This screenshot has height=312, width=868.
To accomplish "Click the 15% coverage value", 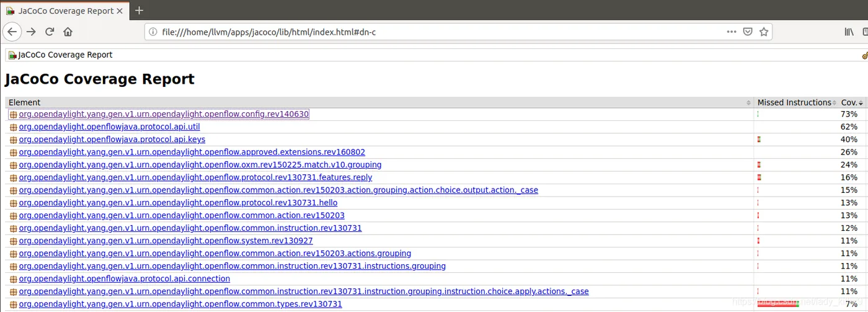I will click(849, 190).
